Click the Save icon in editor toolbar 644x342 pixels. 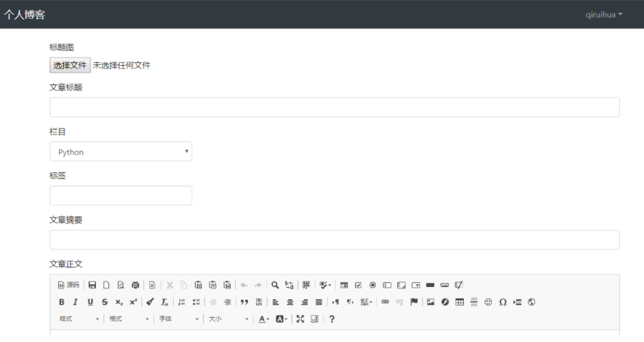pyautogui.click(x=92, y=285)
